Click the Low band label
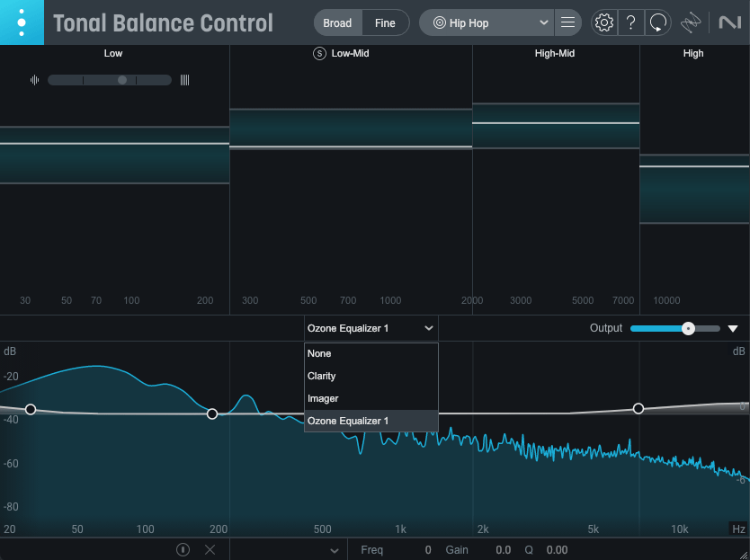The height and width of the screenshot is (560, 750). click(x=113, y=53)
